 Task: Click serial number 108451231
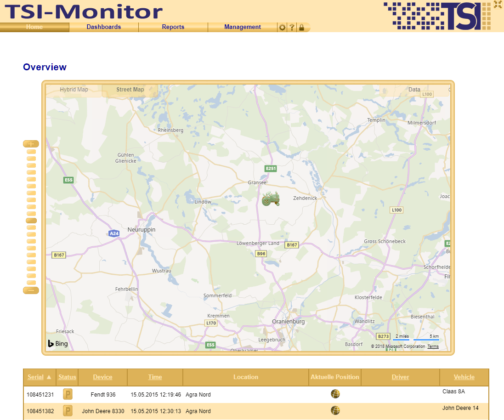pyautogui.click(x=40, y=395)
